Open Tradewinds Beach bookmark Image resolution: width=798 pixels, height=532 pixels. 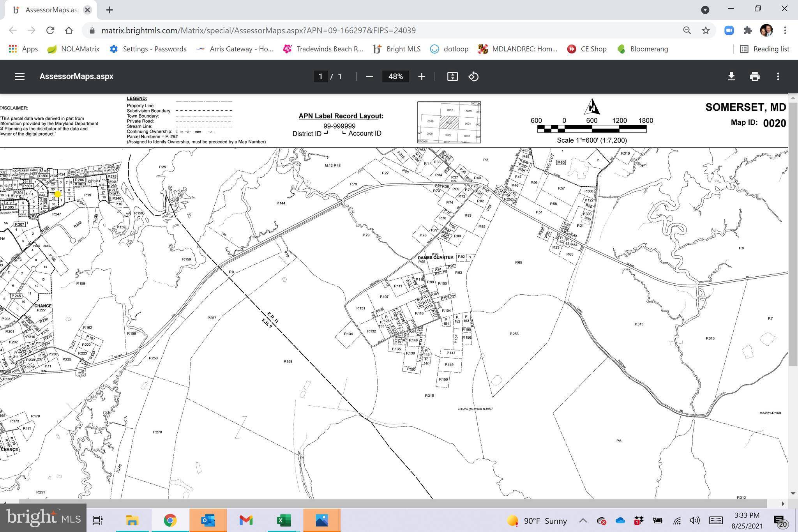tap(323, 49)
